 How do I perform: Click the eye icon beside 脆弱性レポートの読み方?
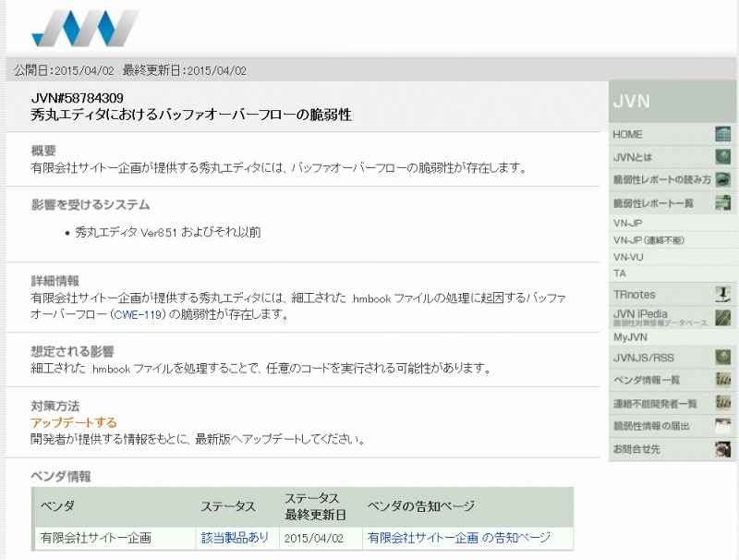pyautogui.click(x=722, y=179)
